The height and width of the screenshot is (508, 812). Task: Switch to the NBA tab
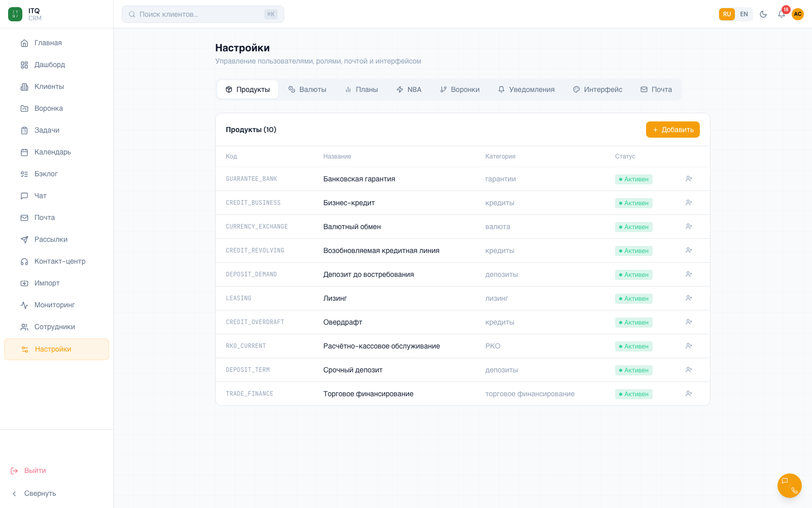point(409,89)
